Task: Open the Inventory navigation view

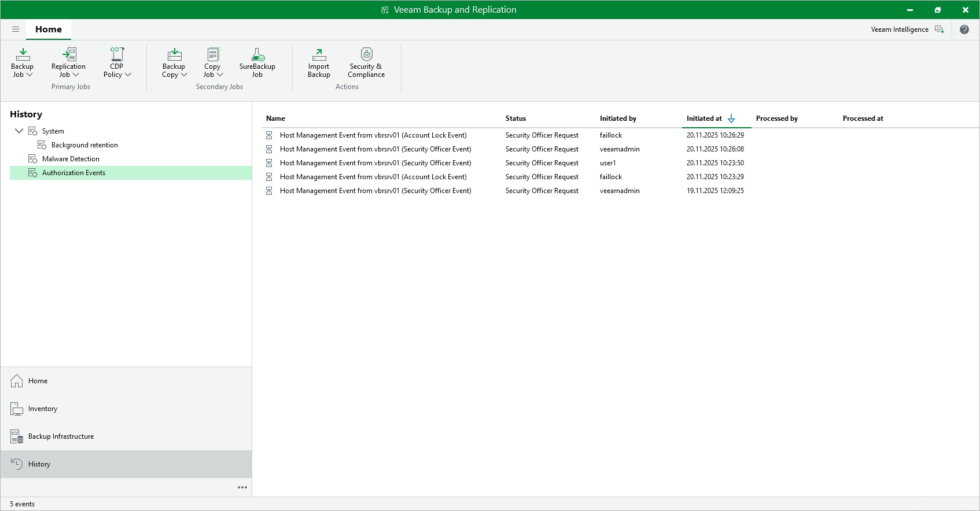Action: [126, 409]
